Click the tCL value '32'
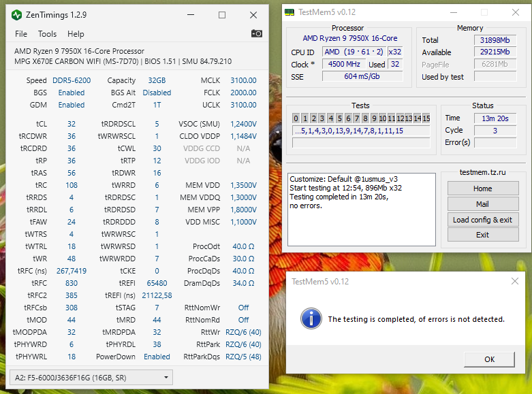532x394 pixels. [72, 124]
